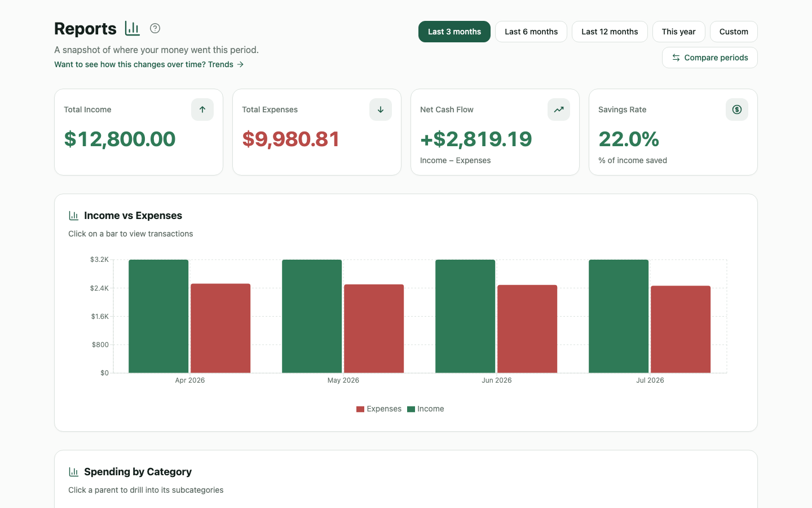Click the chart icon beside Spending by Category

(73, 472)
